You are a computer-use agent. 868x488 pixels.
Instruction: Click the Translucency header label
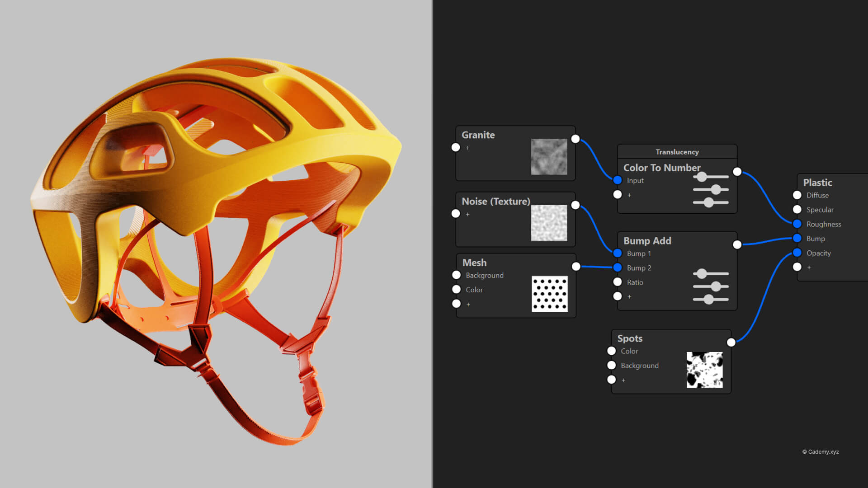677,152
